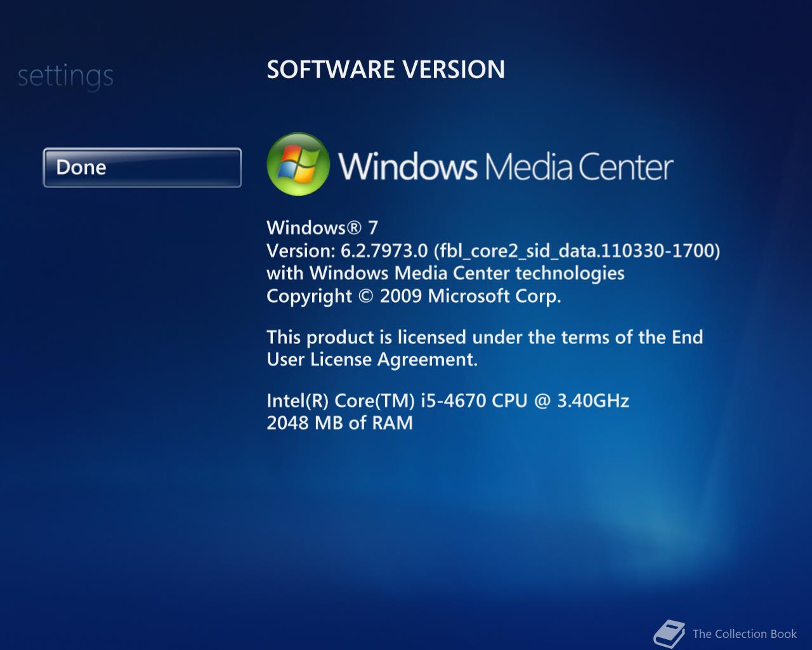Viewport: 812px width, 650px height.
Task: Click 'The Collection Book' watermark text
Action: tap(745, 633)
